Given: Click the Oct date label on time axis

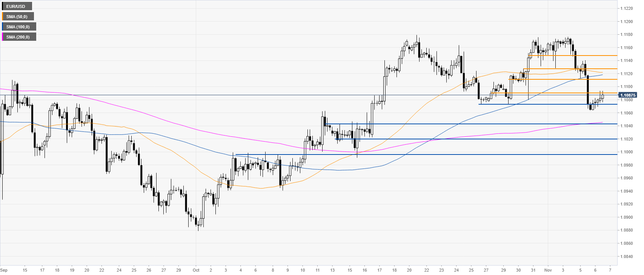Looking at the screenshot, I should pos(196,270).
